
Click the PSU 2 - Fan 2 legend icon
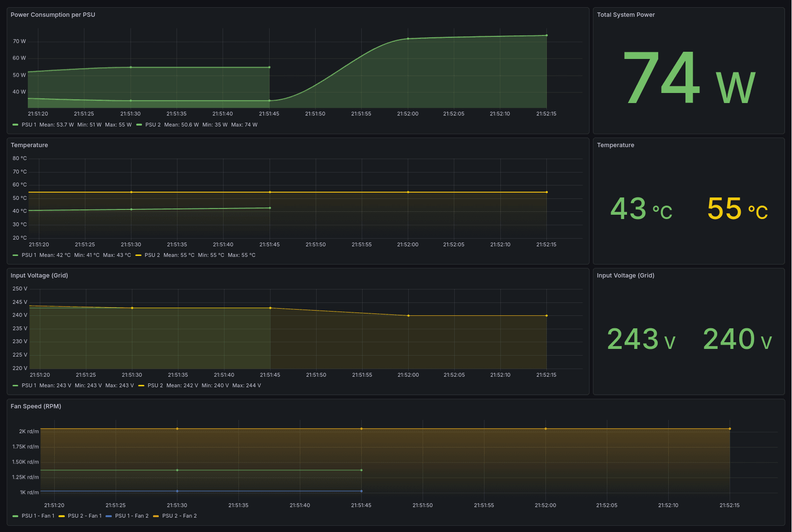pos(156,516)
